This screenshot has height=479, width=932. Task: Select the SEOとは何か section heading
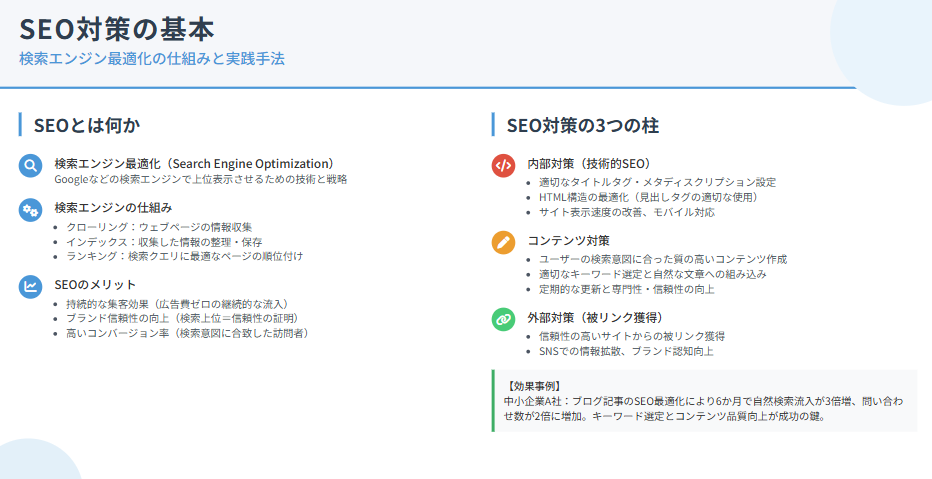87,125
